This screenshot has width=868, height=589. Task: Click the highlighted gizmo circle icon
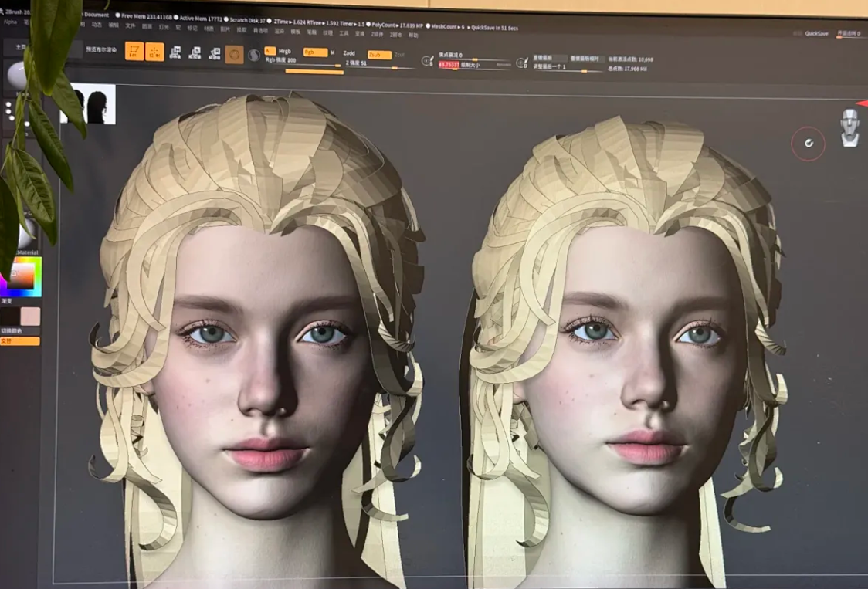[234, 54]
